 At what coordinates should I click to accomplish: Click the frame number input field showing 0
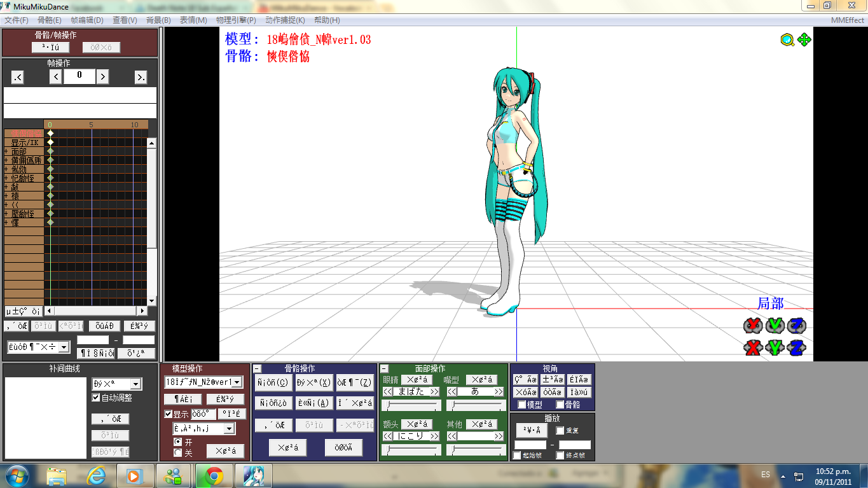(79, 76)
